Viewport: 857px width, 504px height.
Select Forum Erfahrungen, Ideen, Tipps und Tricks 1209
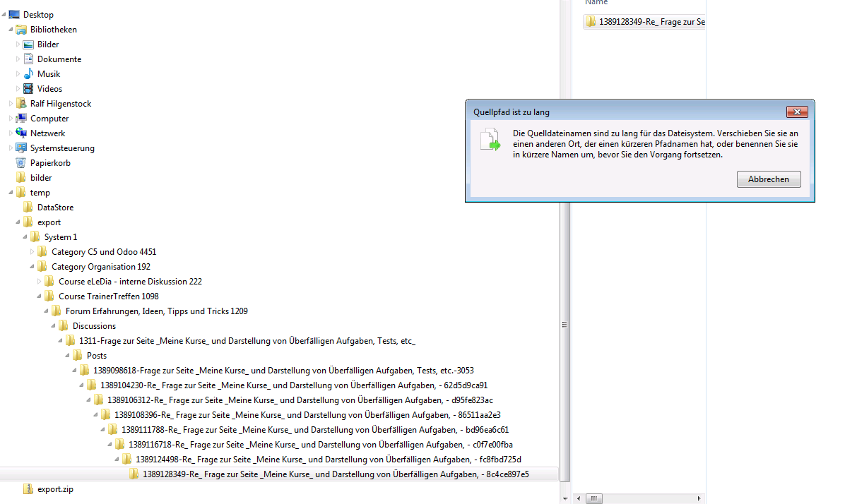(x=157, y=311)
